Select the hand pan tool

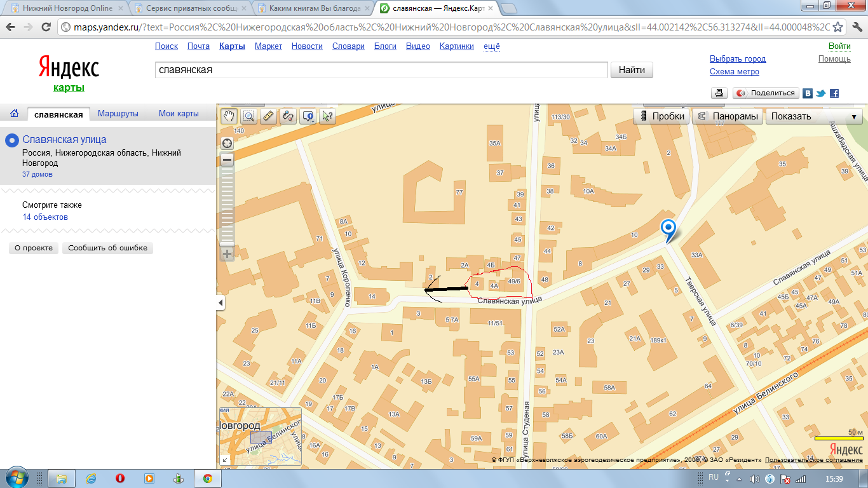[229, 116]
